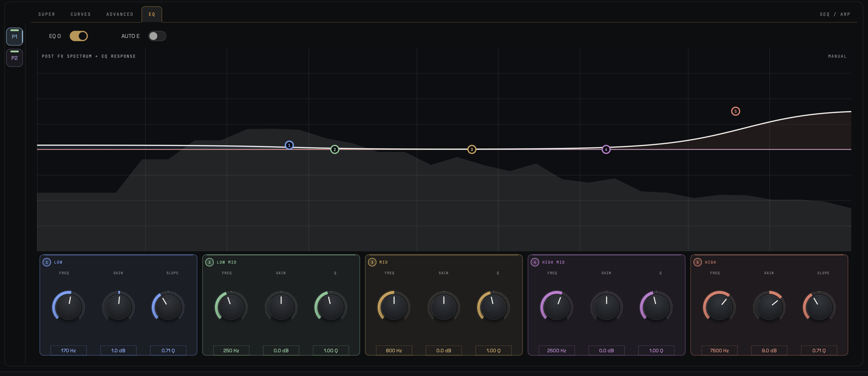This screenshot has height=376, width=868.
Task: Select EQ band node 4 on graph
Action: point(606,150)
